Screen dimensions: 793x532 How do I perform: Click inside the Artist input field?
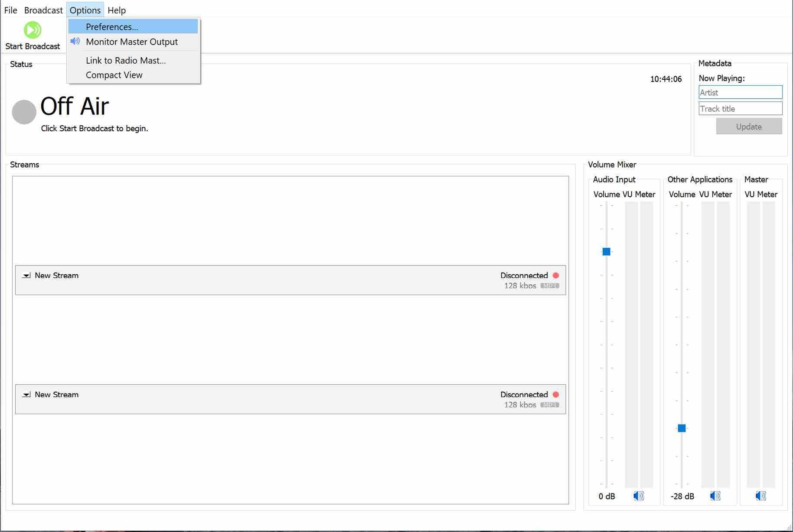pyautogui.click(x=740, y=92)
